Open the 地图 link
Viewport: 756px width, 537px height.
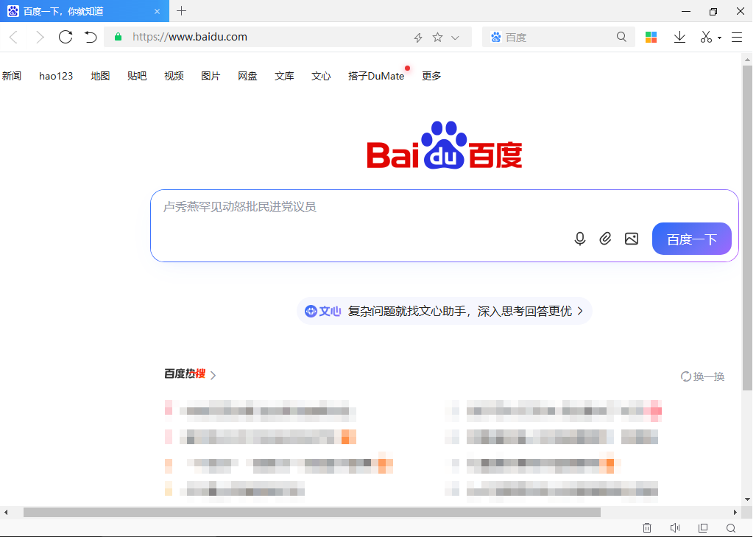(100, 76)
